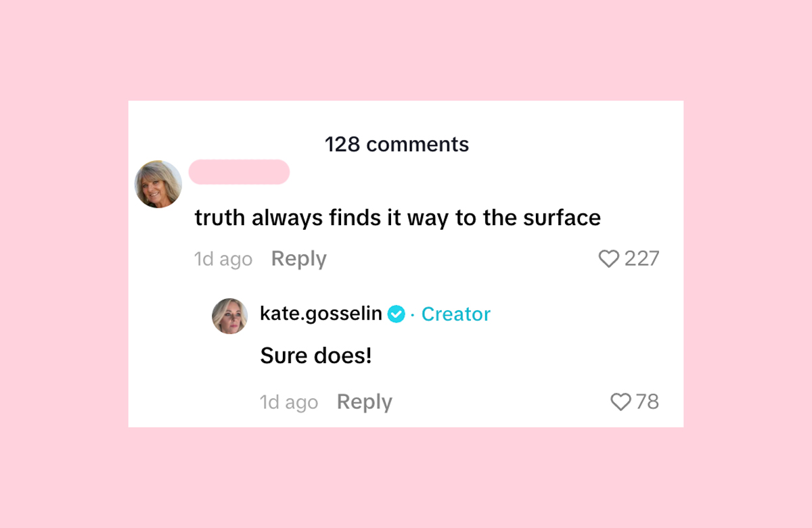The width and height of the screenshot is (812, 528).
Task: Click the blurred pink username pill
Action: click(x=239, y=172)
